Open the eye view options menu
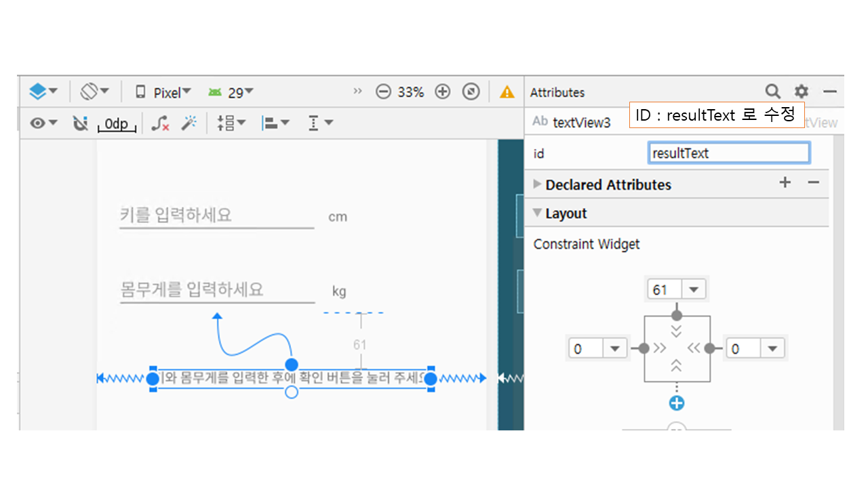The image size is (868, 488). (x=43, y=123)
